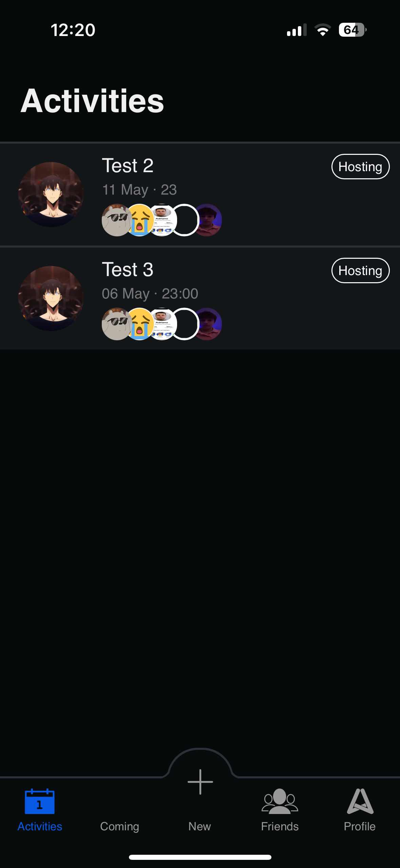
Task: Tap the cellular signal bars icon
Action: (x=297, y=30)
